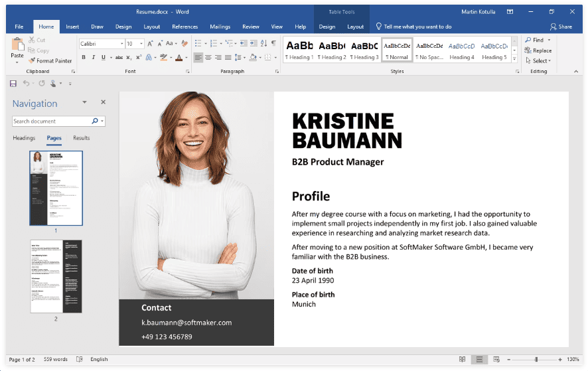The height and width of the screenshot is (371, 588).
Task: Switch to Read Mode view
Action: (463, 359)
